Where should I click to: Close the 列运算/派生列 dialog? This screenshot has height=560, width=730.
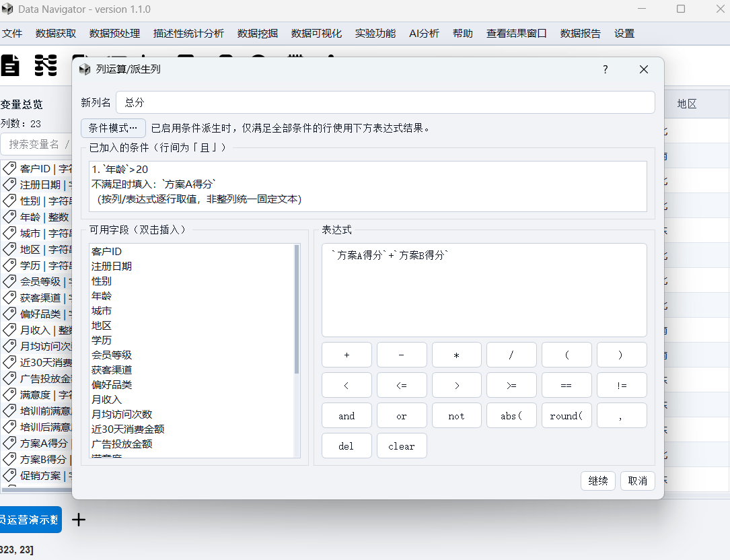point(644,69)
